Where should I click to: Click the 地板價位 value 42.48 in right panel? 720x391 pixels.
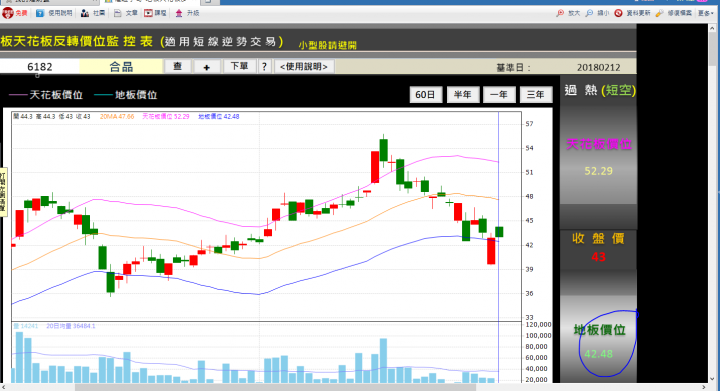[x=598, y=354]
